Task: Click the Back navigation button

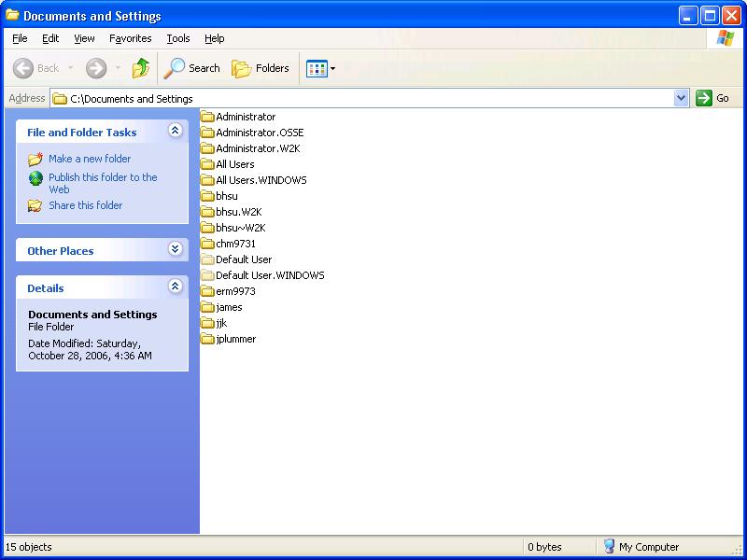Action: (36, 68)
